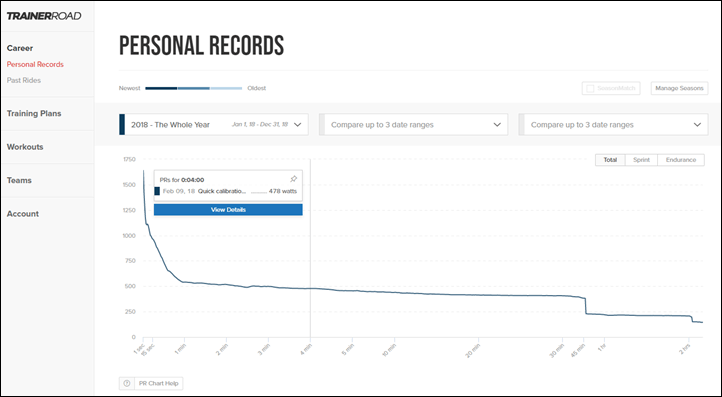Go to Workouts in the sidebar
Screen dimensions: 722x397
tap(25, 147)
